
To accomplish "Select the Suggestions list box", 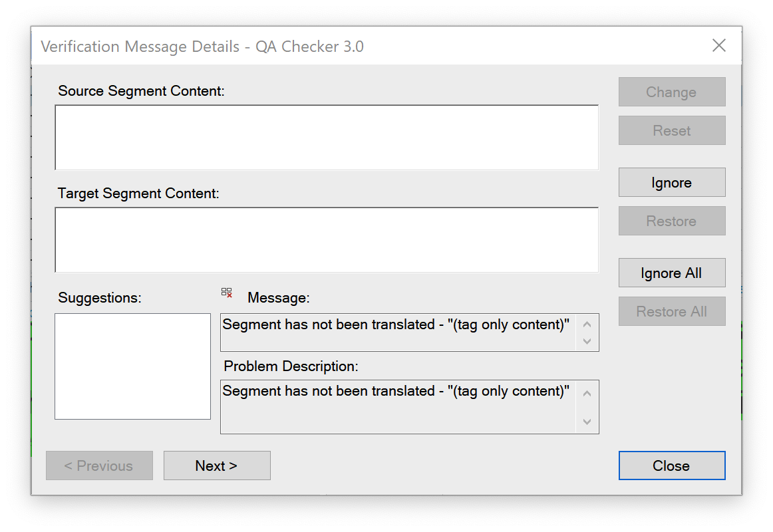I will click(x=132, y=366).
